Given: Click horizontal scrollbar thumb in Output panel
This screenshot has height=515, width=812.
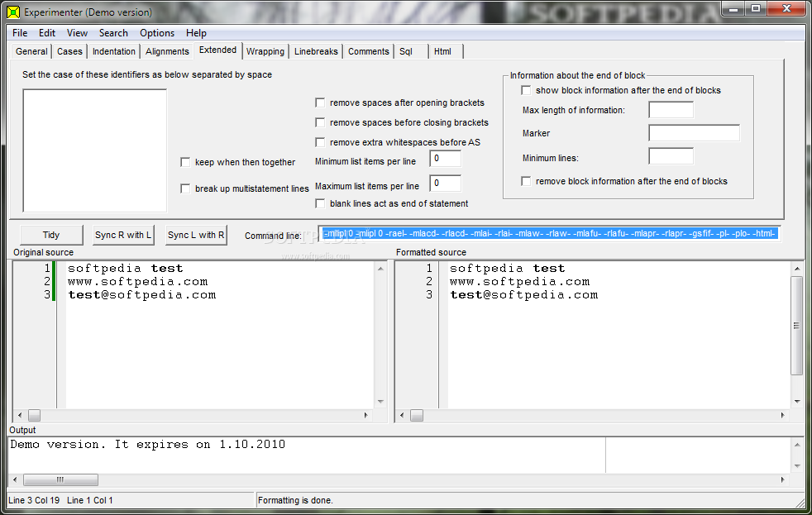Looking at the screenshot, I should (60, 479).
